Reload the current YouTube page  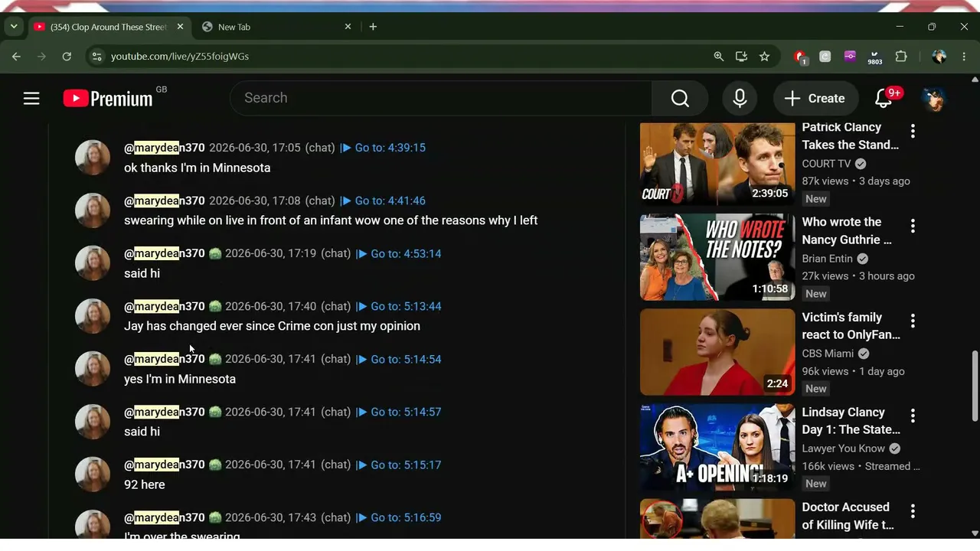[x=67, y=57]
